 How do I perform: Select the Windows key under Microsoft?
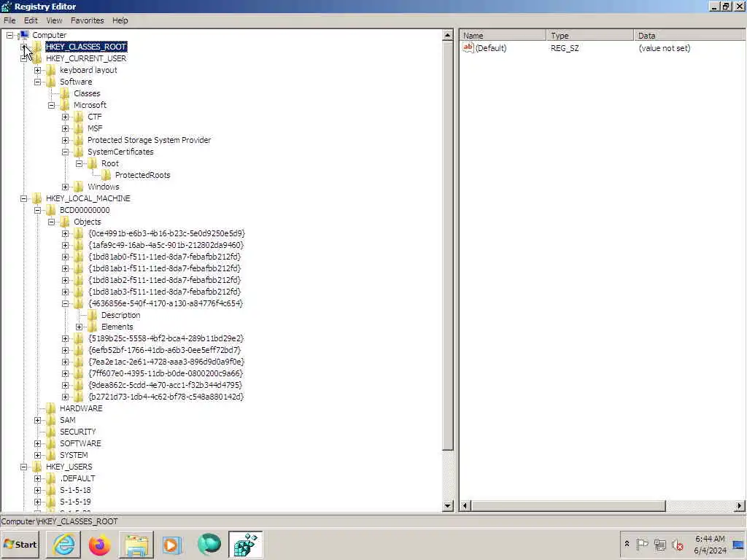pos(104,187)
